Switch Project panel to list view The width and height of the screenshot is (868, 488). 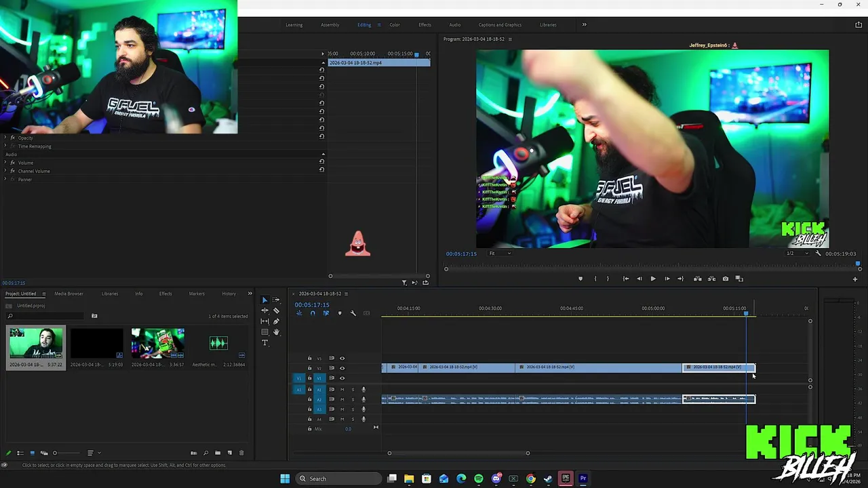(x=20, y=453)
